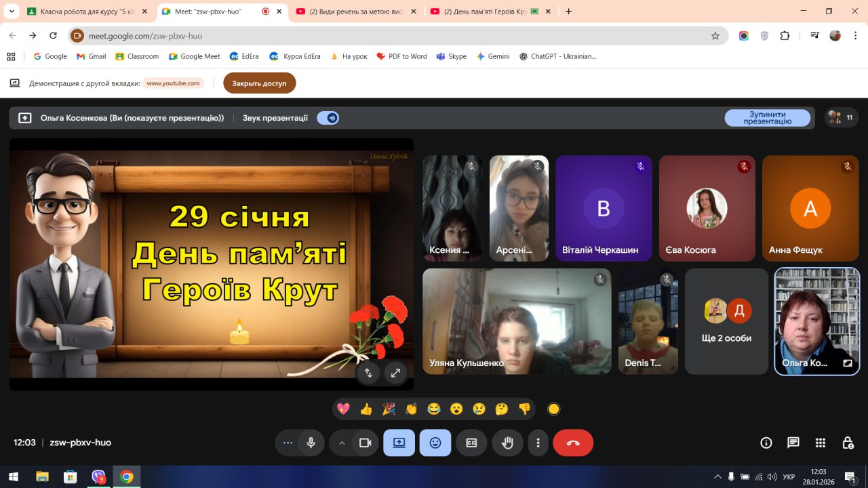Raise hand in the meeting
The height and width of the screenshot is (488, 868).
pyautogui.click(x=507, y=443)
